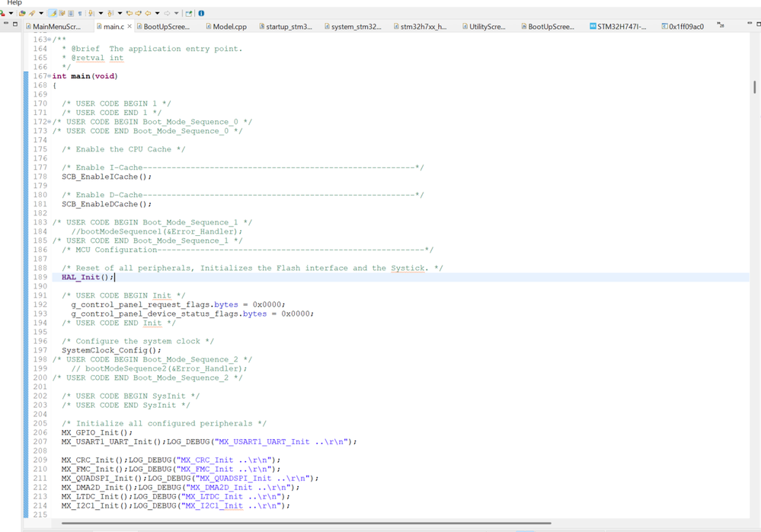This screenshot has height=532, width=761.
Task: Click the Next Annotation toolbar icon
Action: coord(90,12)
